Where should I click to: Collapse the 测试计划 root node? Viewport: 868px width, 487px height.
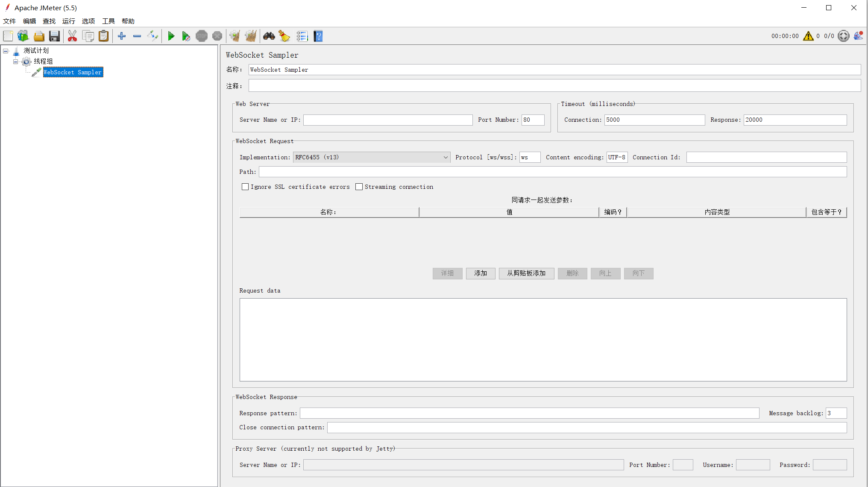click(x=6, y=50)
